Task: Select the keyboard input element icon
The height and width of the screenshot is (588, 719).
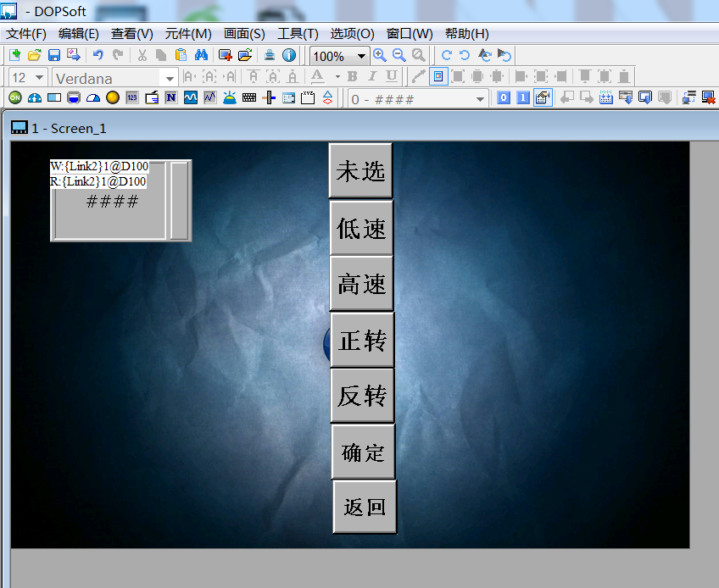Action: [249, 98]
